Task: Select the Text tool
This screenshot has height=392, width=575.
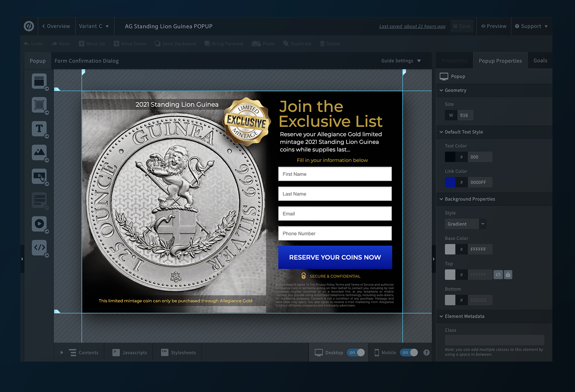Action: 39,128
